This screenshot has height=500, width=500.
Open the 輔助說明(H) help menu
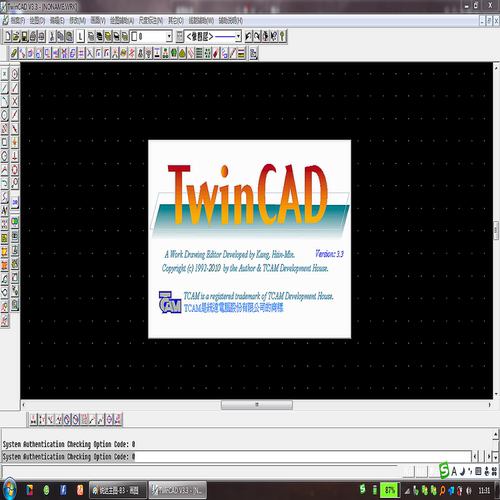231,21
